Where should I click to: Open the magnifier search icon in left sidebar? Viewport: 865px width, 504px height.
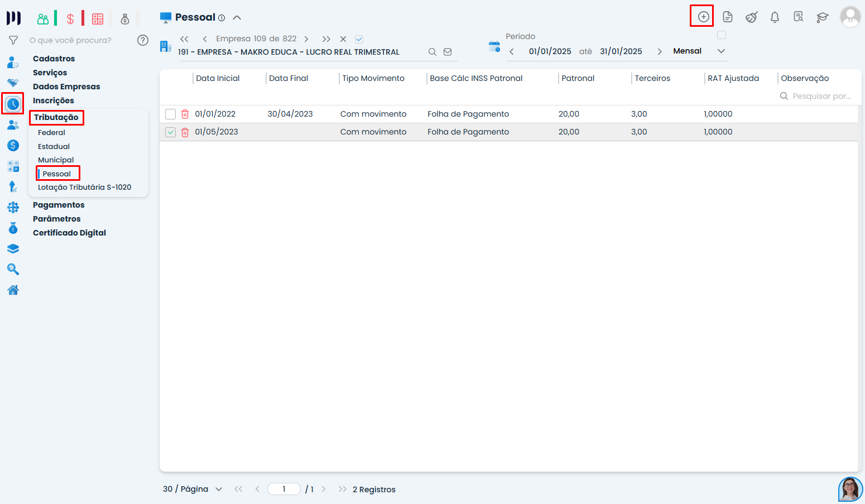13,270
